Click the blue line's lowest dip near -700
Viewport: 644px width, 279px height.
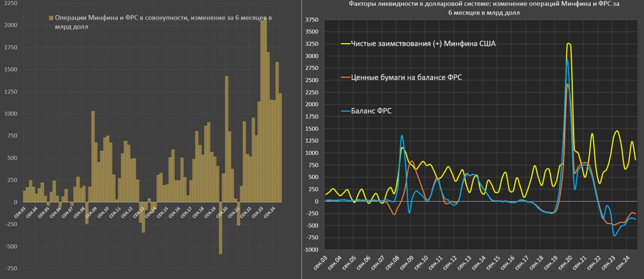pos(615,235)
